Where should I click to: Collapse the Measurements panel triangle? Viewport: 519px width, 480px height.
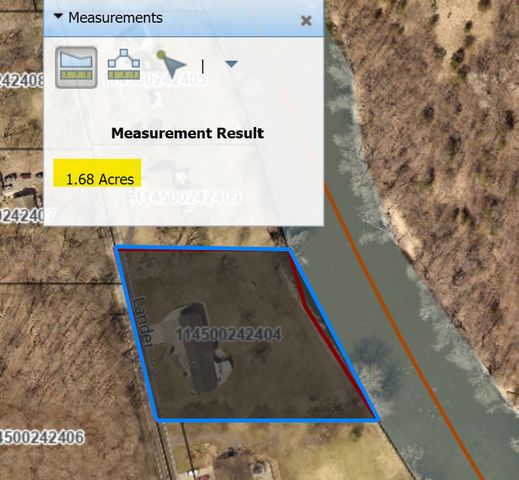[x=58, y=16]
